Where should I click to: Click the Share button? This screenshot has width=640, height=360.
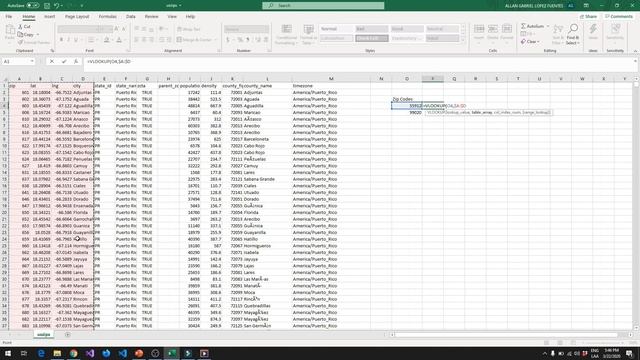[588, 17]
